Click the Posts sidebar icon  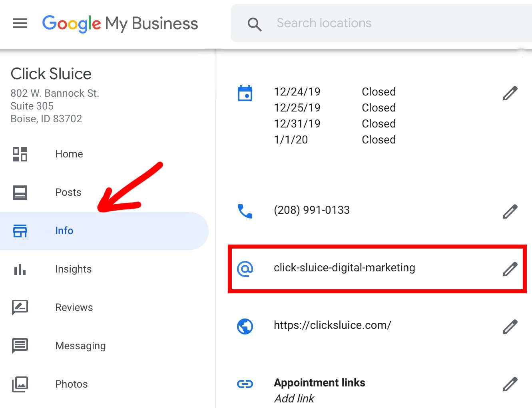[20, 193]
